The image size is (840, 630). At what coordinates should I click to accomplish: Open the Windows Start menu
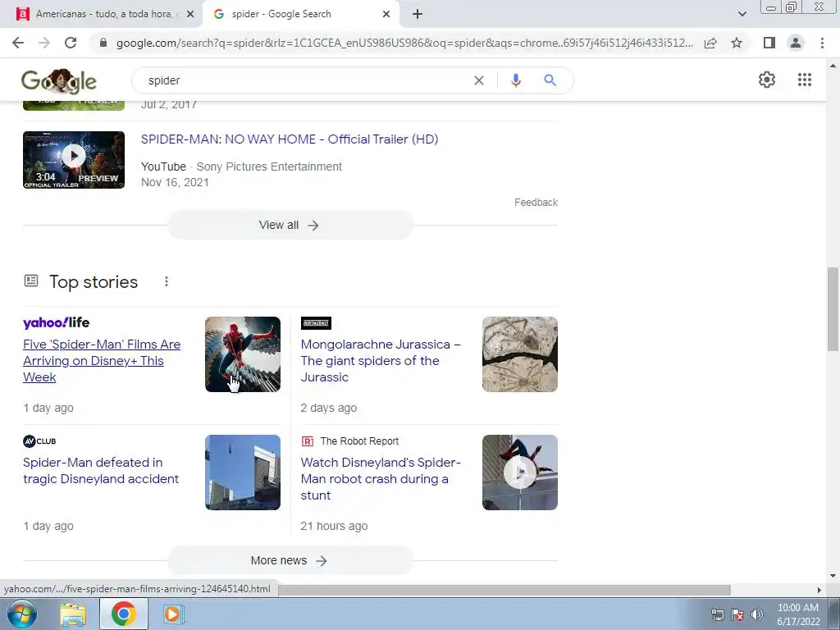coord(21,614)
